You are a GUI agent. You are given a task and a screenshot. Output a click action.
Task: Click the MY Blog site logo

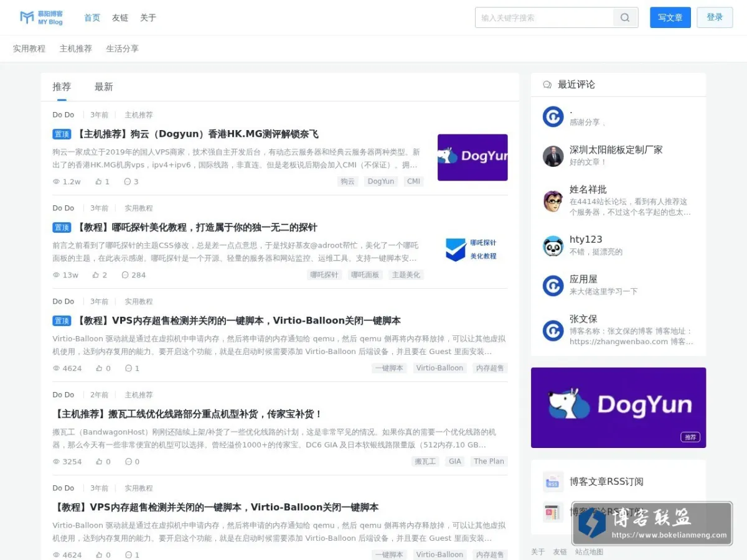click(x=41, y=17)
